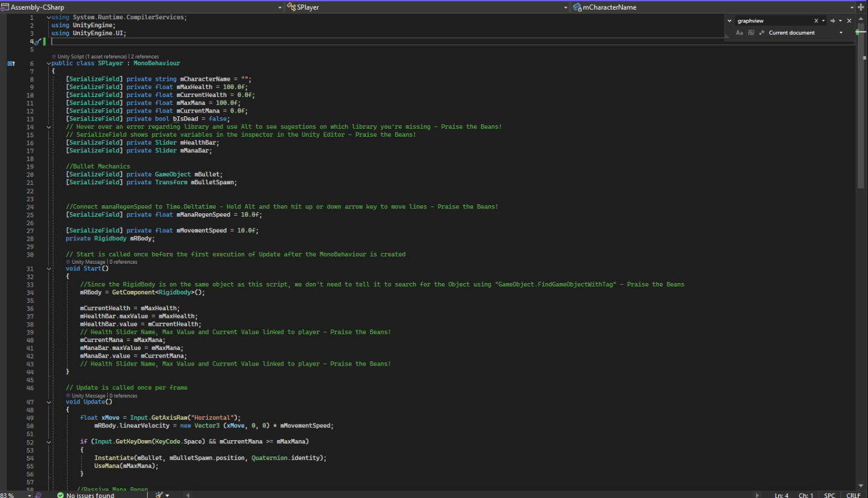The width and height of the screenshot is (868, 498).
Task: Collapse the Start method outline on line 31
Action: pyautogui.click(x=49, y=269)
